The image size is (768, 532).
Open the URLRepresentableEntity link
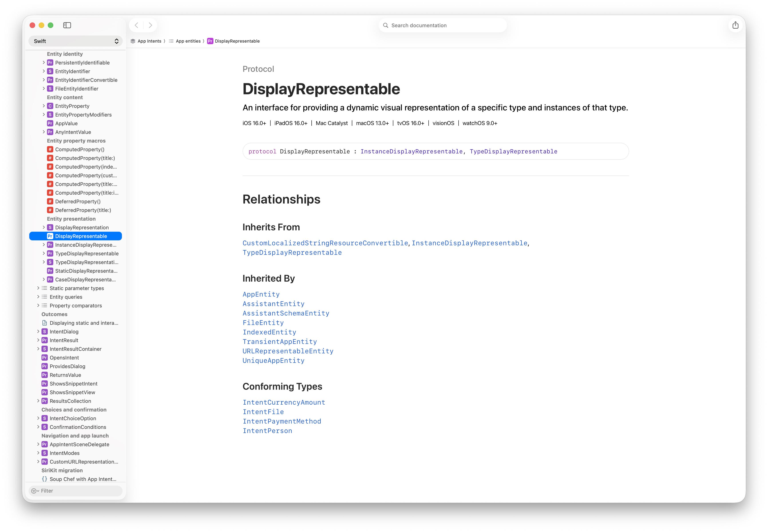(x=288, y=351)
